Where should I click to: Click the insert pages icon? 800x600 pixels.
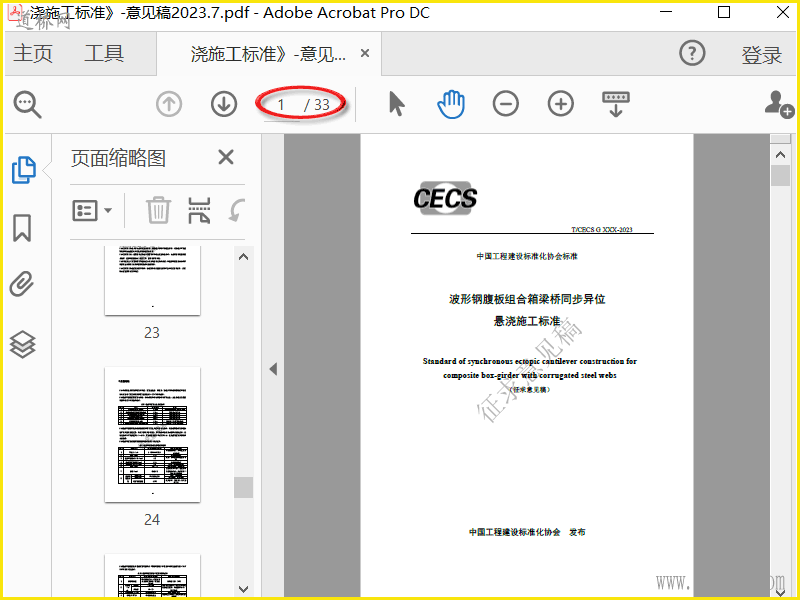[x=199, y=210]
